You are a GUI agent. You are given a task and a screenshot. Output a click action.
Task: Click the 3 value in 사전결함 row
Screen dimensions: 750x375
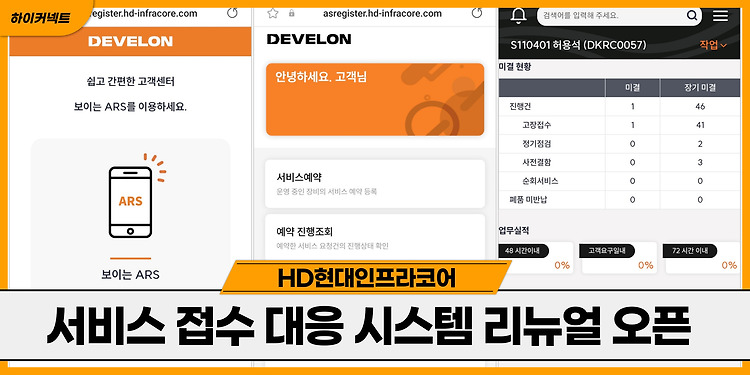pos(700,163)
